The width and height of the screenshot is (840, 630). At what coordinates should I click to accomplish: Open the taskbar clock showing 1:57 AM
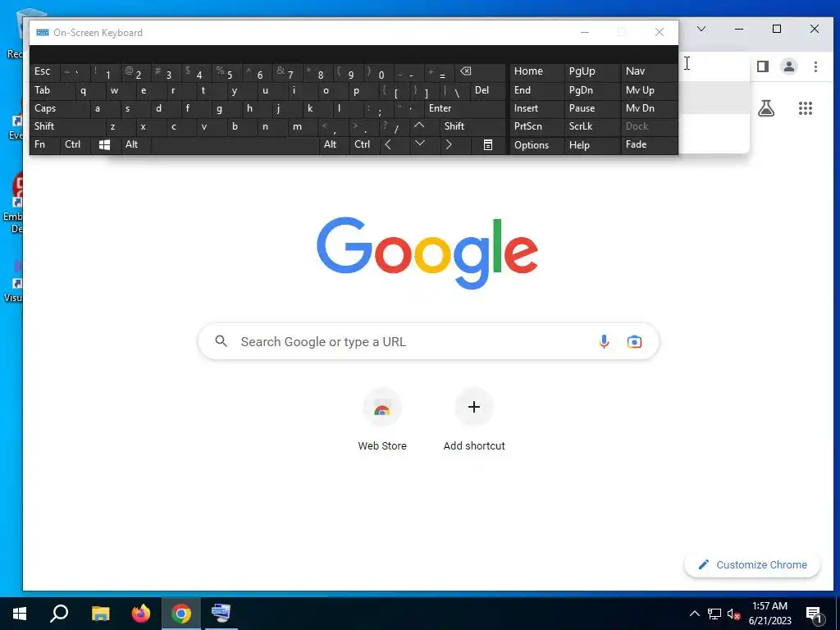pyautogui.click(x=769, y=614)
